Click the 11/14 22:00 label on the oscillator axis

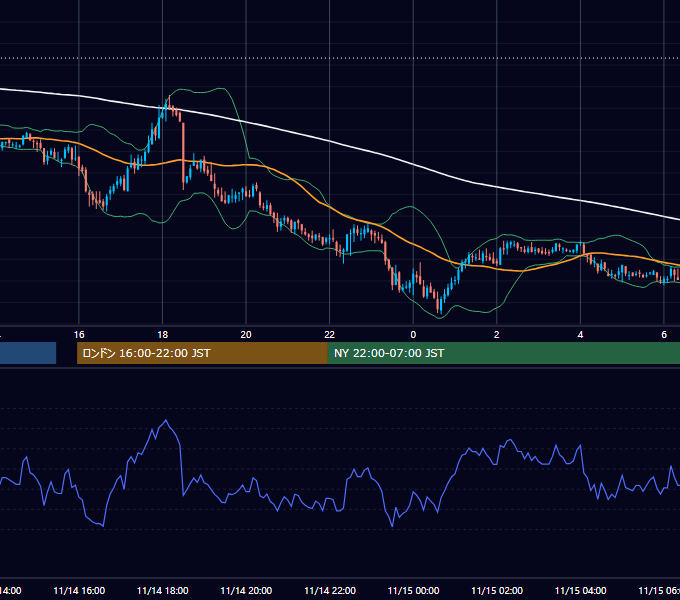click(330, 590)
